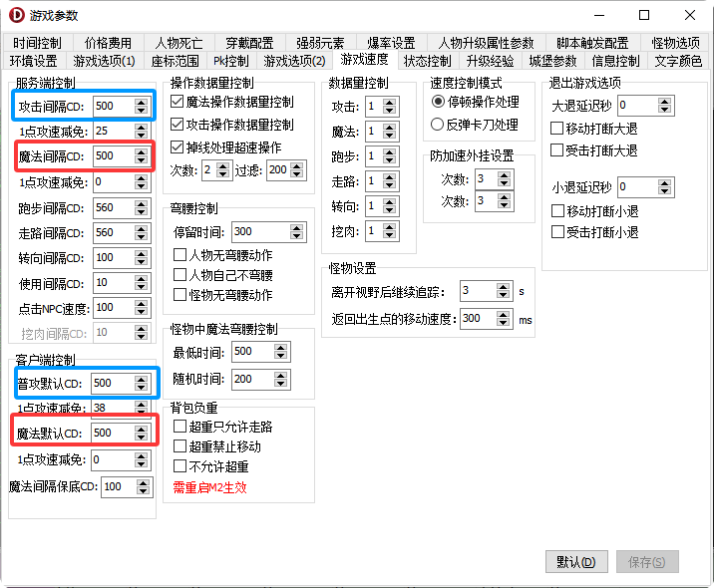Click the 离开视野后继续追踪 spinner arrows
The width and height of the screenshot is (714, 588).
[x=504, y=290]
